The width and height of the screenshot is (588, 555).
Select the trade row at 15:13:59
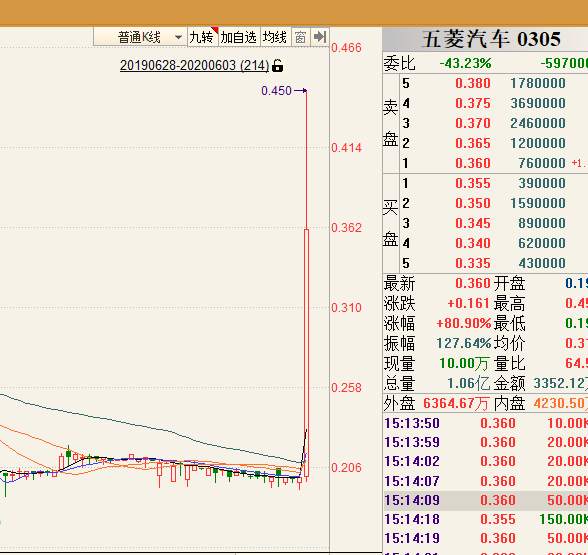pos(486,442)
